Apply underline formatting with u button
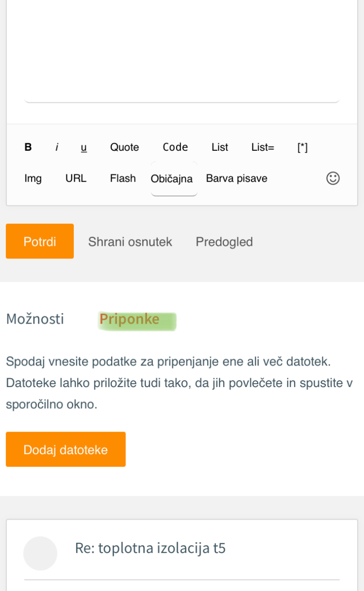The image size is (364, 591). (84, 147)
